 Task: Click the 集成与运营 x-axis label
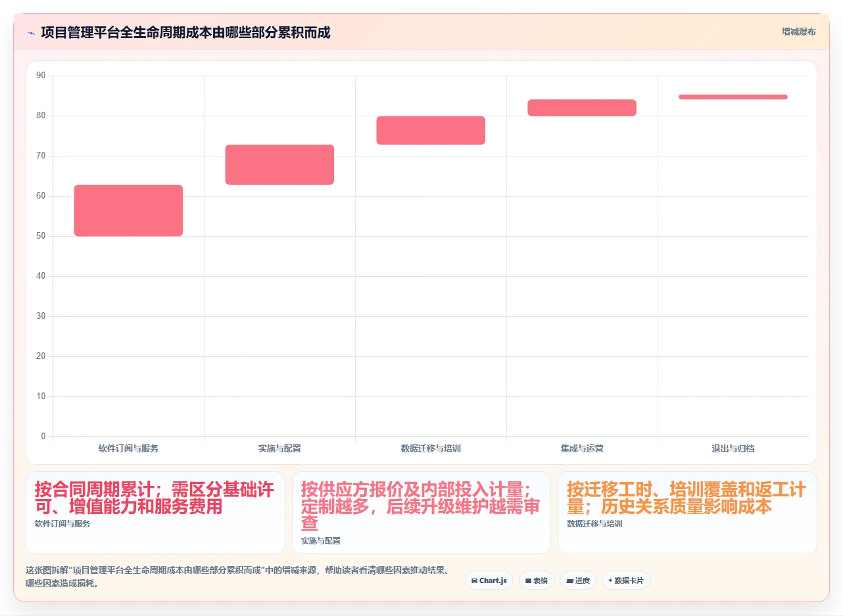[x=582, y=448]
